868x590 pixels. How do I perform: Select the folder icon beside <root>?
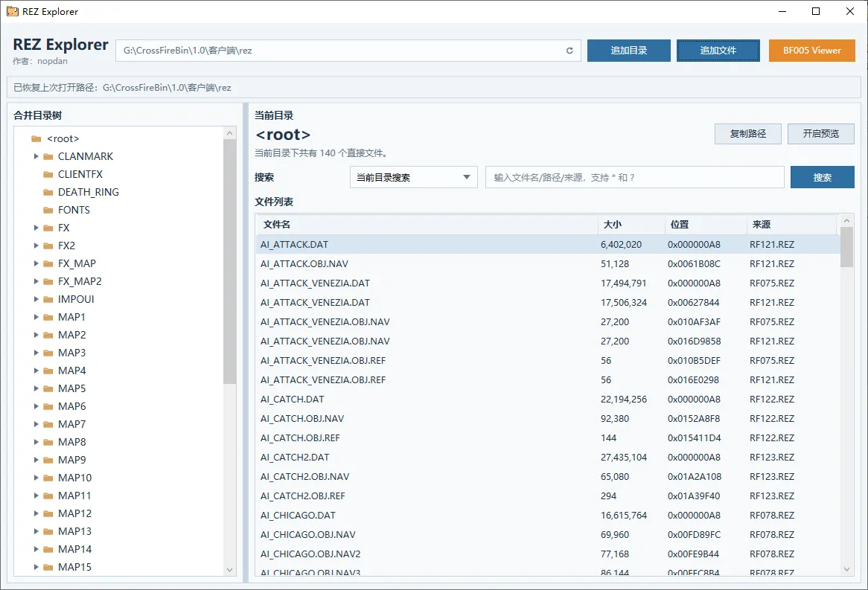[x=36, y=138]
